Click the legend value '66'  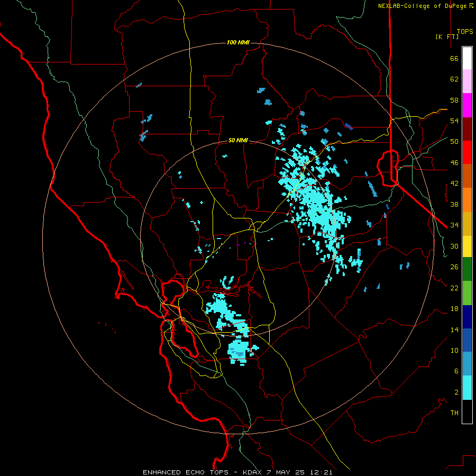[x=454, y=58]
